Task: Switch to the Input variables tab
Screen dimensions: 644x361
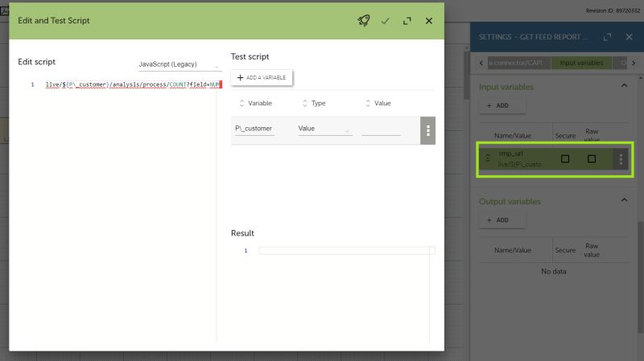Action: click(581, 63)
